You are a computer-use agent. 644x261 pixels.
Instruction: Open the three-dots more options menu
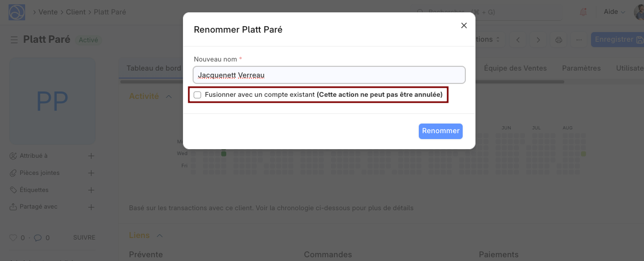[x=579, y=40]
